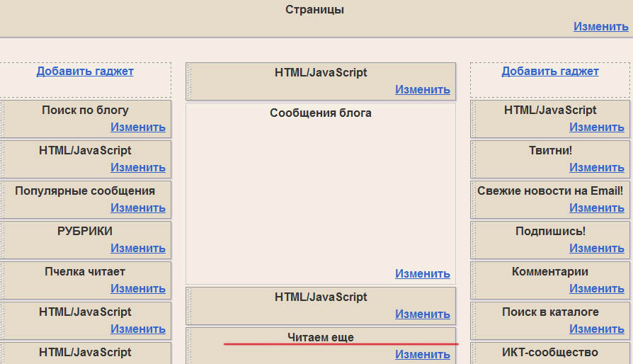
Task: Open left column Добавить гаджет link
Action: (85, 71)
